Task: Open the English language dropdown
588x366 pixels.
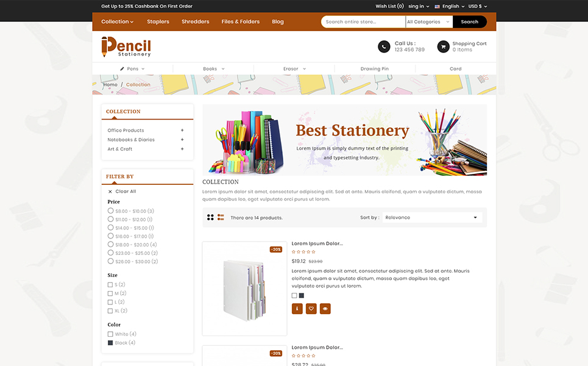Action: 453,6
